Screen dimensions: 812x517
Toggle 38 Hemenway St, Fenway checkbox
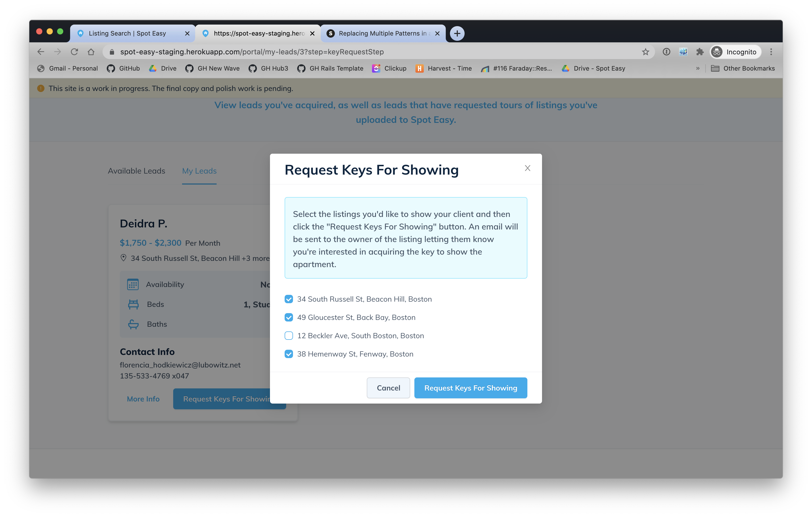coord(289,354)
